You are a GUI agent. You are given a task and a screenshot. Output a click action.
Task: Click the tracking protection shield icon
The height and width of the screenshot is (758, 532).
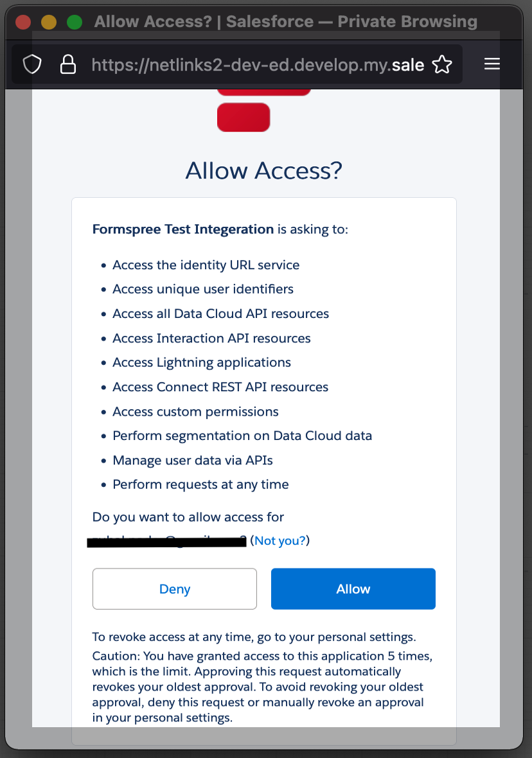click(31, 64)
